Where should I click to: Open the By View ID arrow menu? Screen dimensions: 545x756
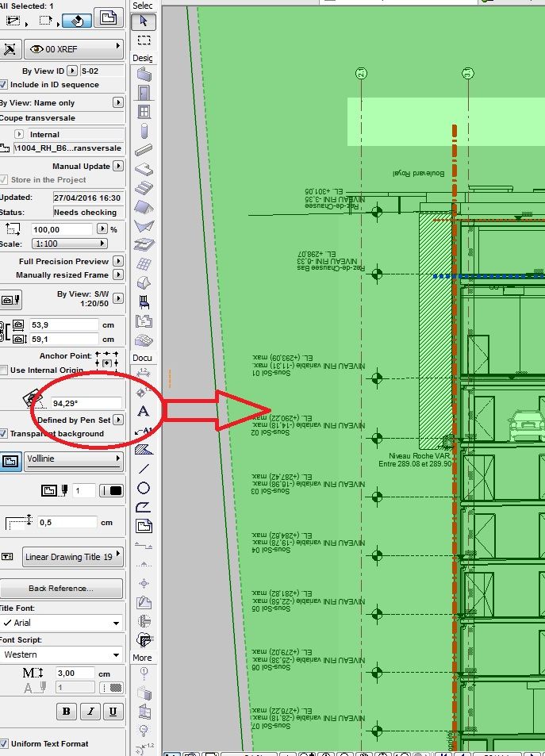coord(72,71)
